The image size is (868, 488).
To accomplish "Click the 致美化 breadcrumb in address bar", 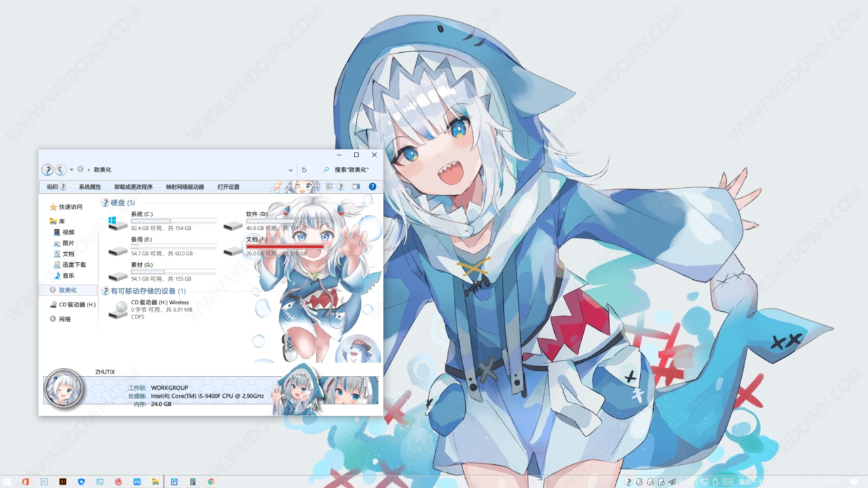I will click(x=102, y=170).
